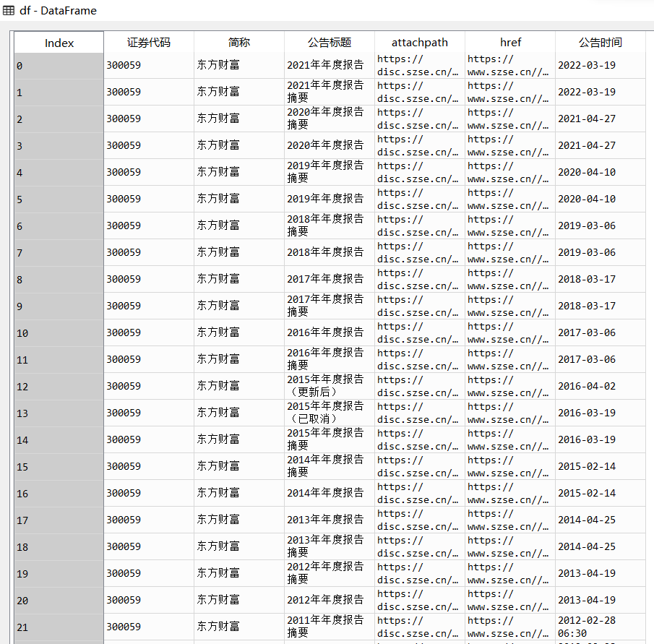Select the href URL cell in row 20
The height and width of the screenshot is (644, 654).
510,600
